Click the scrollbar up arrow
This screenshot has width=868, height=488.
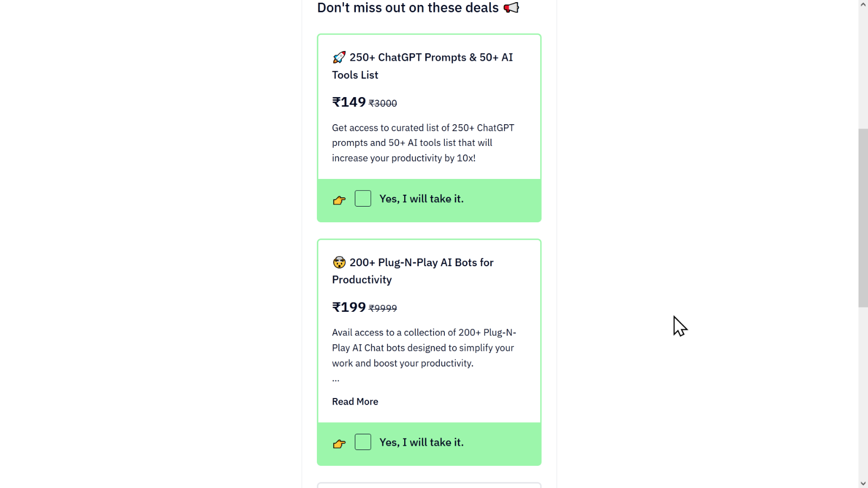coord(863,4)
